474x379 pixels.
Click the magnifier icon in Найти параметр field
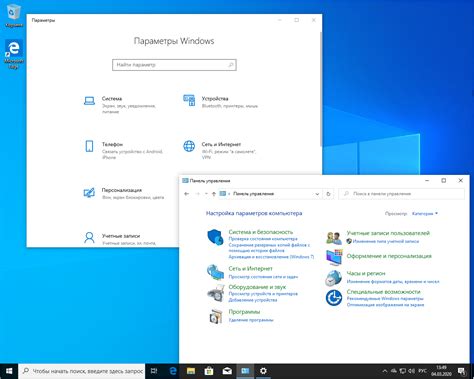tap(231, 65)
